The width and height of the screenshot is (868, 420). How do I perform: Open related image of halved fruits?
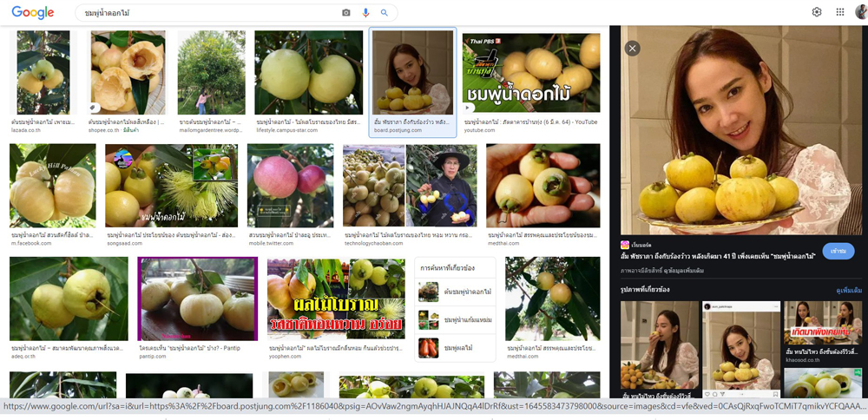coord(823,383)
